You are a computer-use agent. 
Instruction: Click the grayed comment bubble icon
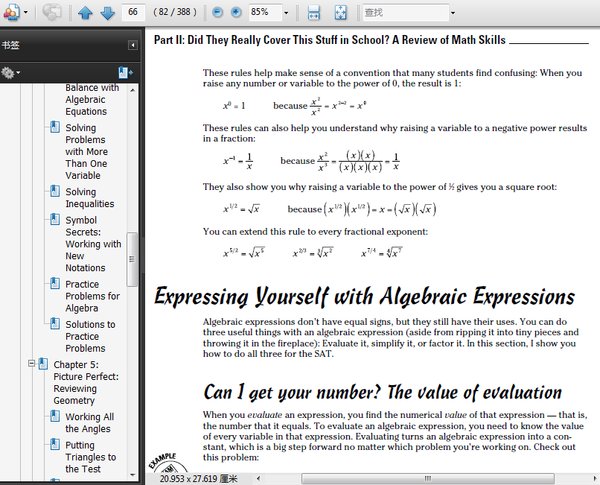(x=52, y=12)
